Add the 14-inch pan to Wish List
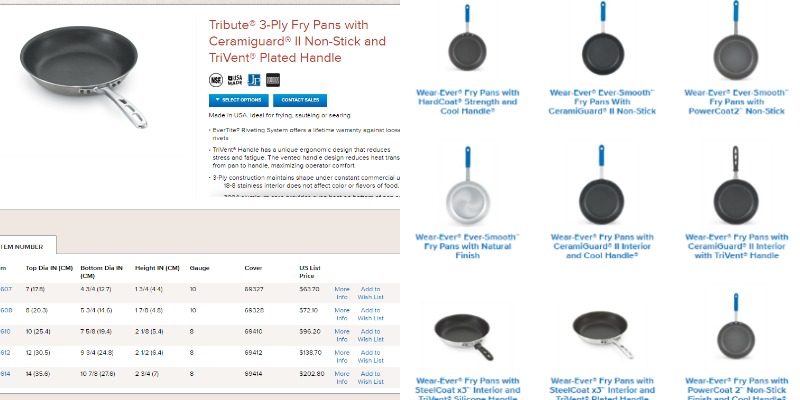The image size is (800, 400). pyautogui.click(x=370, y=378)
